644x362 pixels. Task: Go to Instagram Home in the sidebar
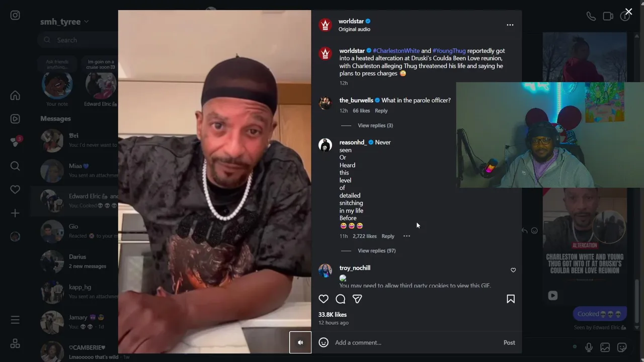click(x=15, y=95)
